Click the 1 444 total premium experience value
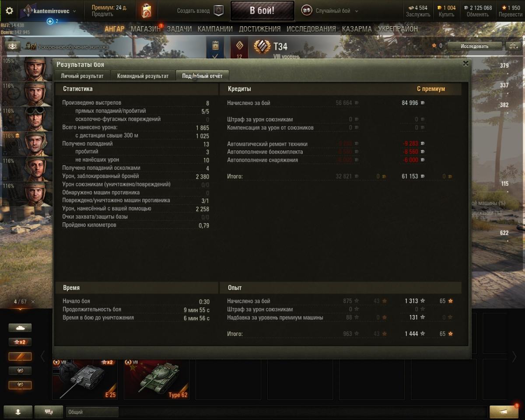525x420 pixels. 411,334
